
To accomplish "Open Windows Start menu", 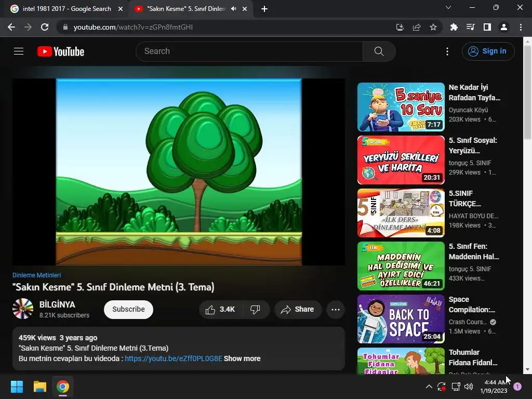I will coord(17,387).
